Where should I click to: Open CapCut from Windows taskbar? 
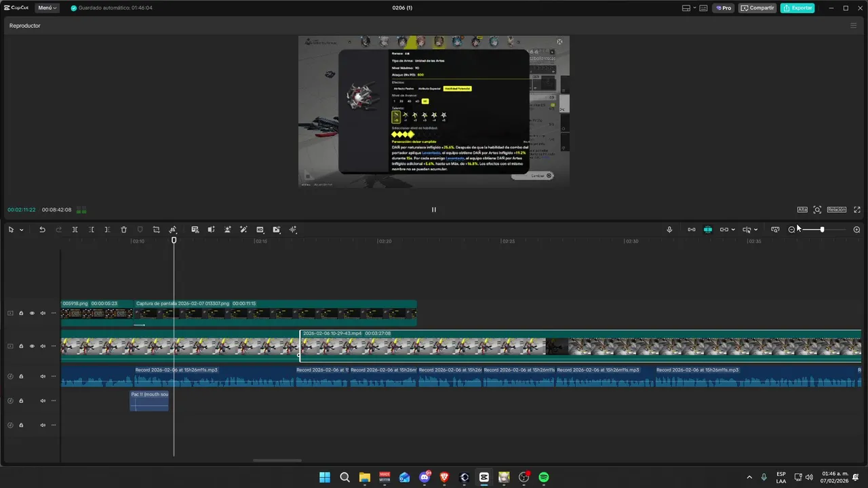484,477
